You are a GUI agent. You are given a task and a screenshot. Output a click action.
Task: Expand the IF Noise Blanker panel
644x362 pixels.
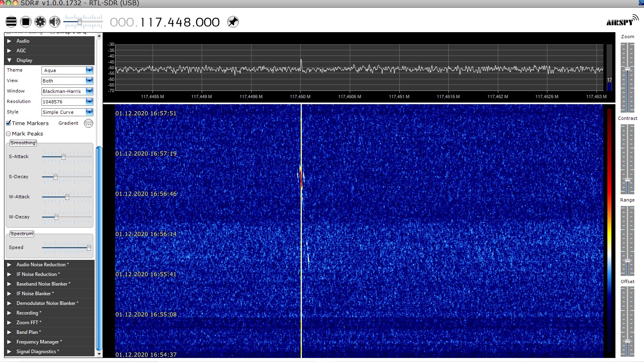tap(50, 294)
